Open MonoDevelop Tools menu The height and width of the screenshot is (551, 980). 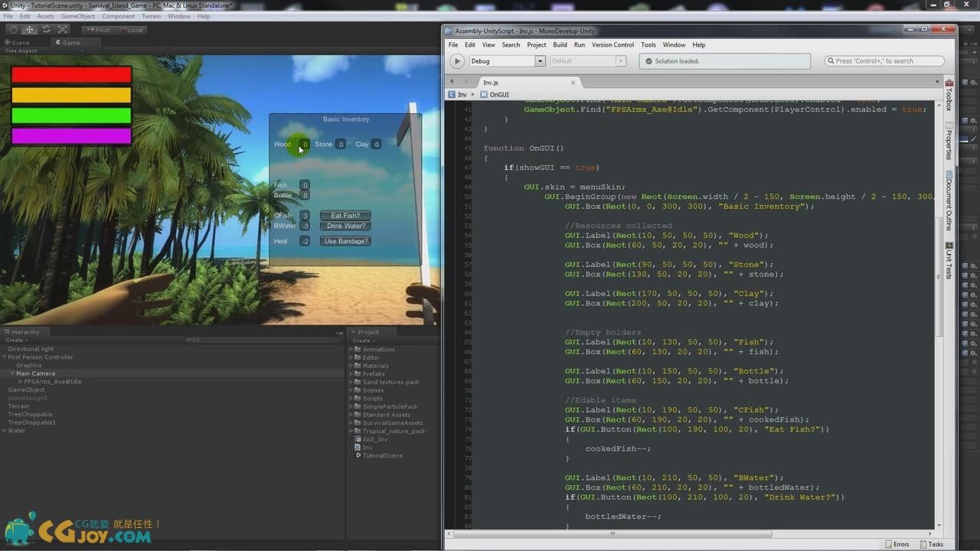click(648, 45)
